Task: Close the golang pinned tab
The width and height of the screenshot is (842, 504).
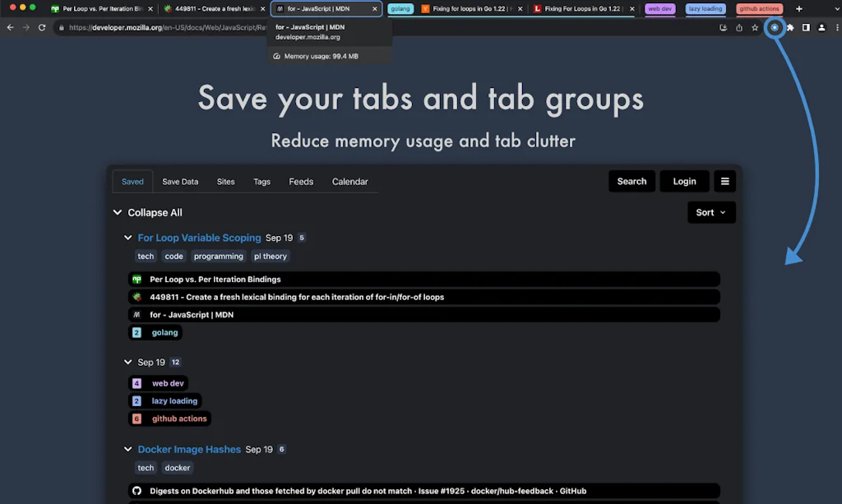Action: click(x=400, y=8)
